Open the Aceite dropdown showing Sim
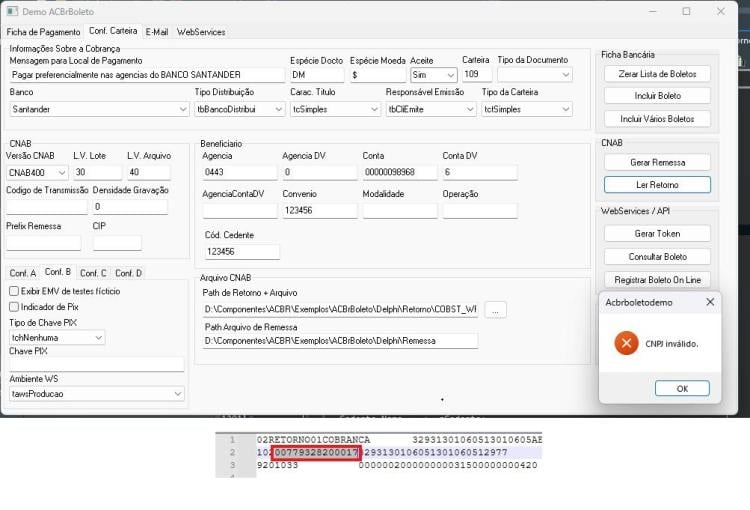The image size is (750, 510). pos(451,75)
